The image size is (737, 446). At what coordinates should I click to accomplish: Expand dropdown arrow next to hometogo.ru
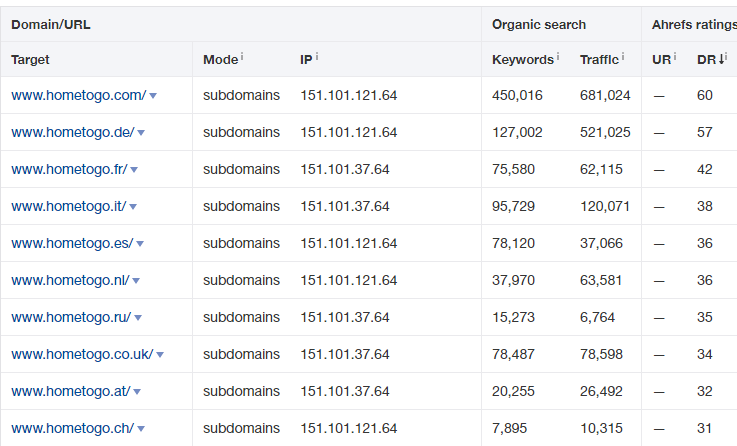click(x=138, y=318)
